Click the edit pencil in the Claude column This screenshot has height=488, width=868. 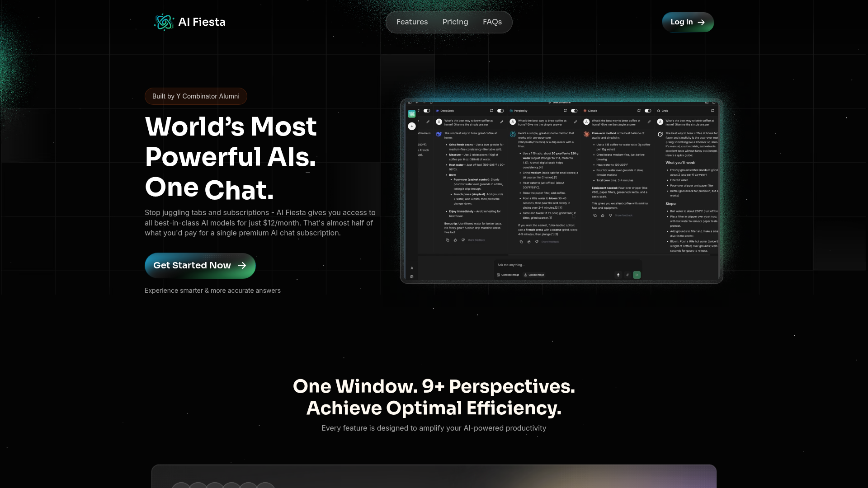(649, 122)
